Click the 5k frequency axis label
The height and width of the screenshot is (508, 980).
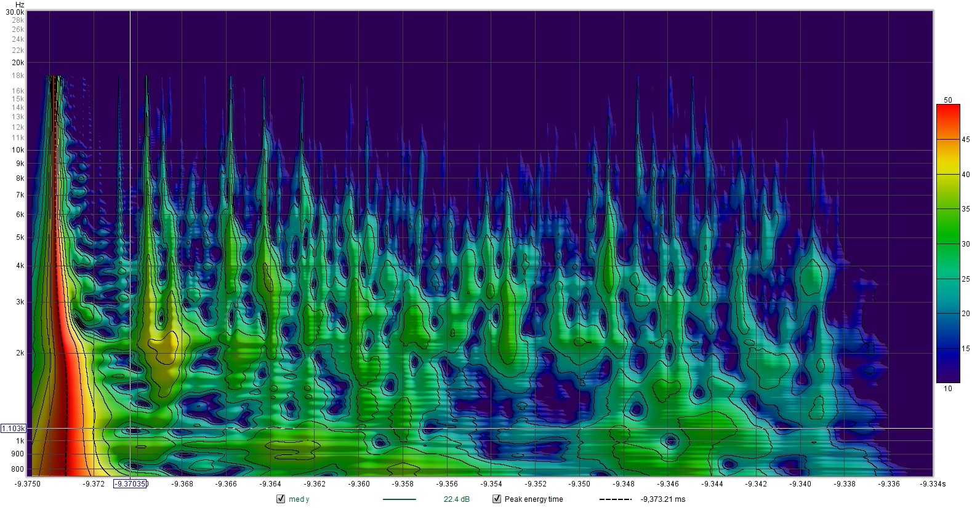20,237
